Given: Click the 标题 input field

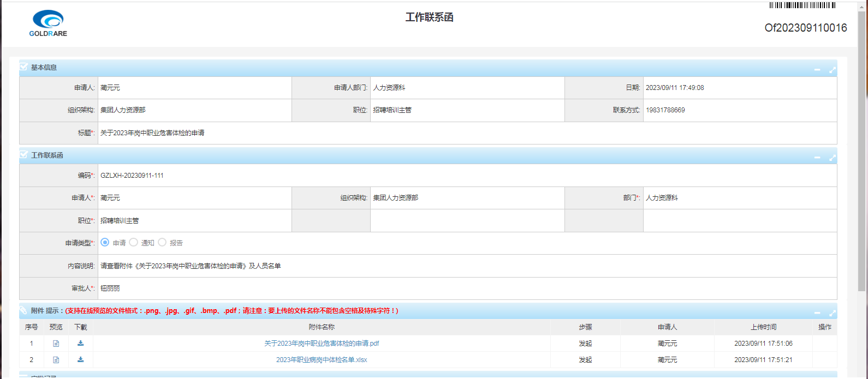Looking at the screenshot, I should pyautogui.click(x=467, y=133).
